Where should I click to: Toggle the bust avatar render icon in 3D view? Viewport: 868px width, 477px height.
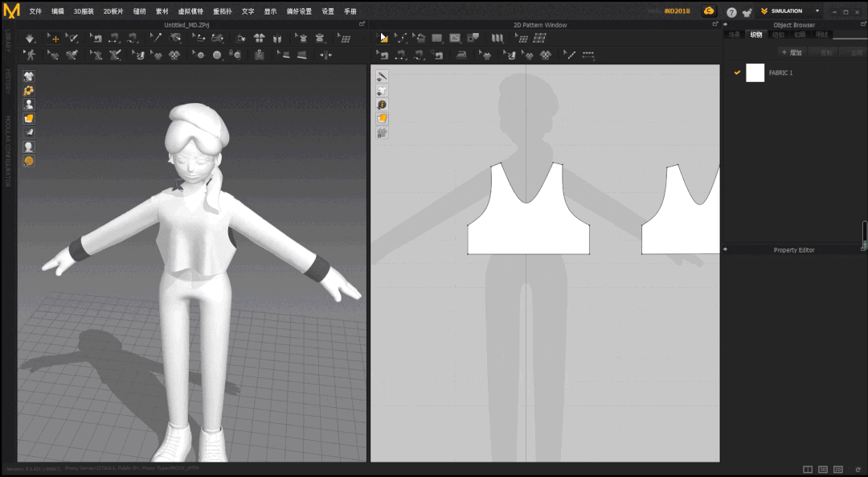click(29, 147)
